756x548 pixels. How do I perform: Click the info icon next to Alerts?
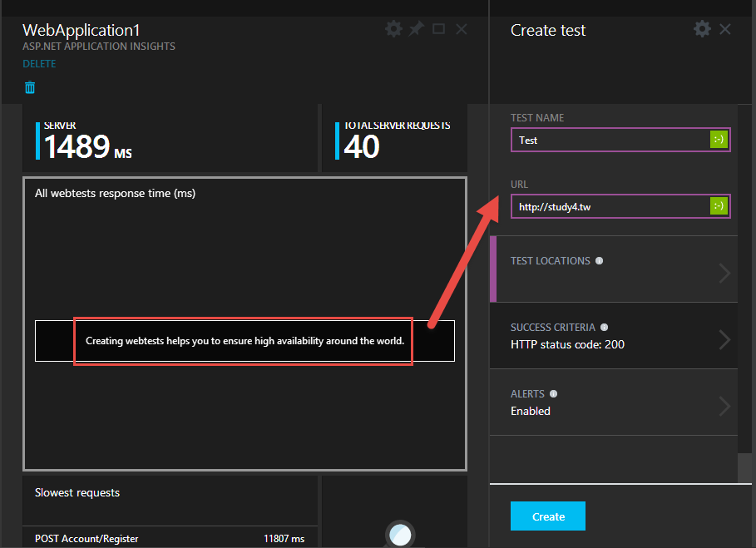pyautogui.click(x=554, y=394)
